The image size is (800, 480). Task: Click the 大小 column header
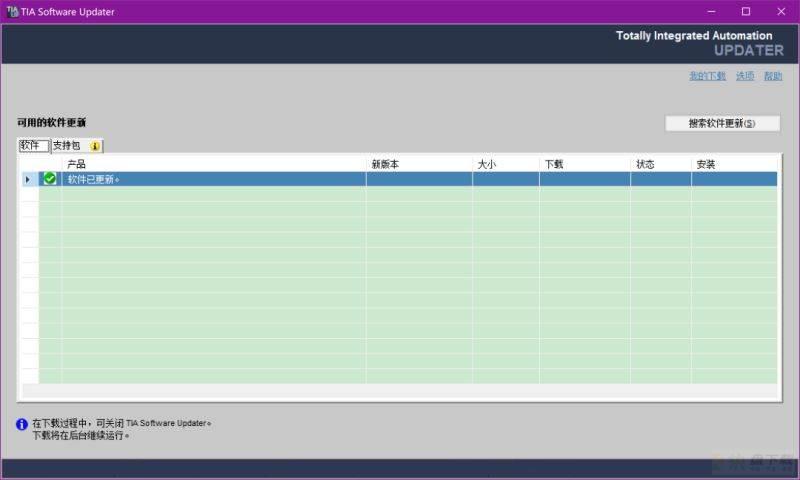[506, 164]
